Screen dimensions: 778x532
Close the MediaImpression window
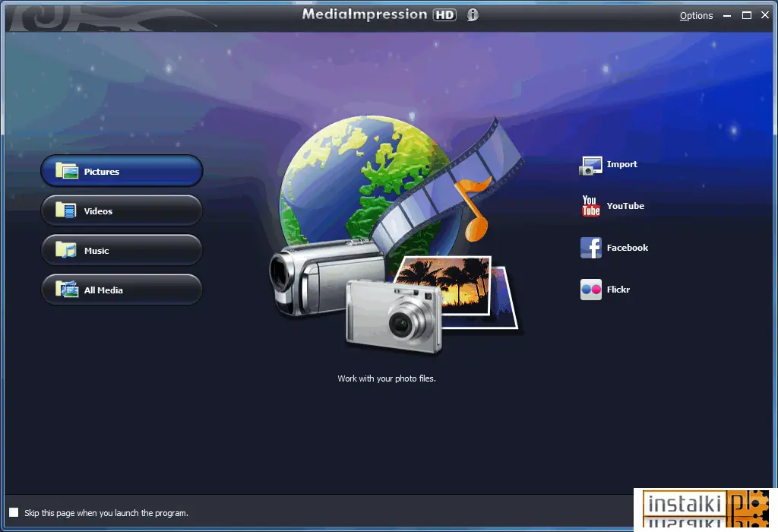[x=765, y=15]
